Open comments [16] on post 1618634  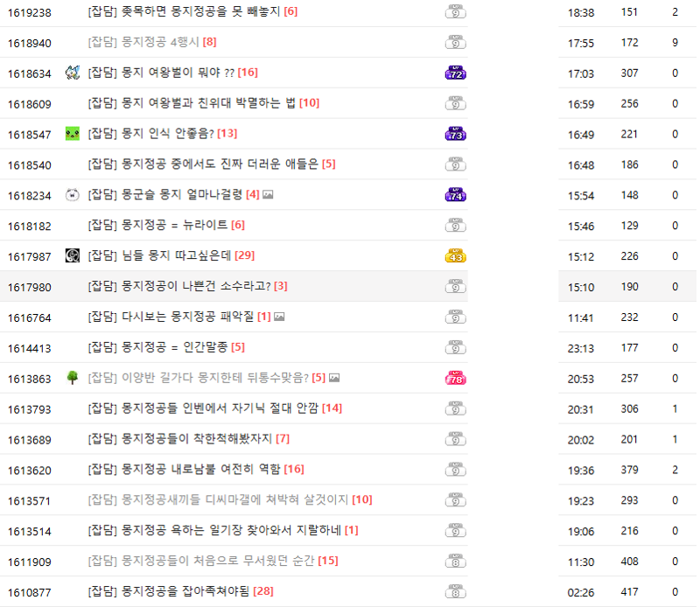[x=248, y=73]
